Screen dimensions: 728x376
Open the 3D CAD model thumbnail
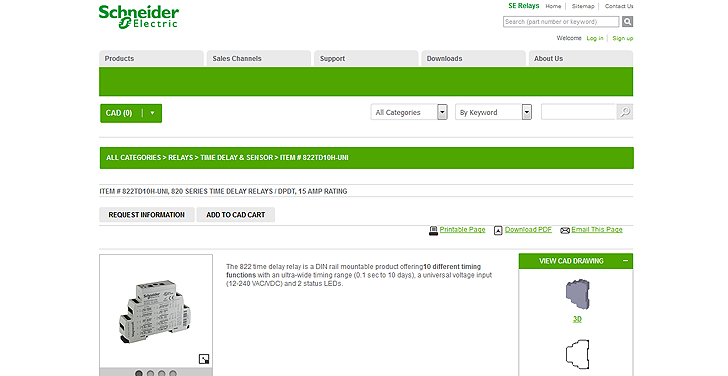click(577, 294)
